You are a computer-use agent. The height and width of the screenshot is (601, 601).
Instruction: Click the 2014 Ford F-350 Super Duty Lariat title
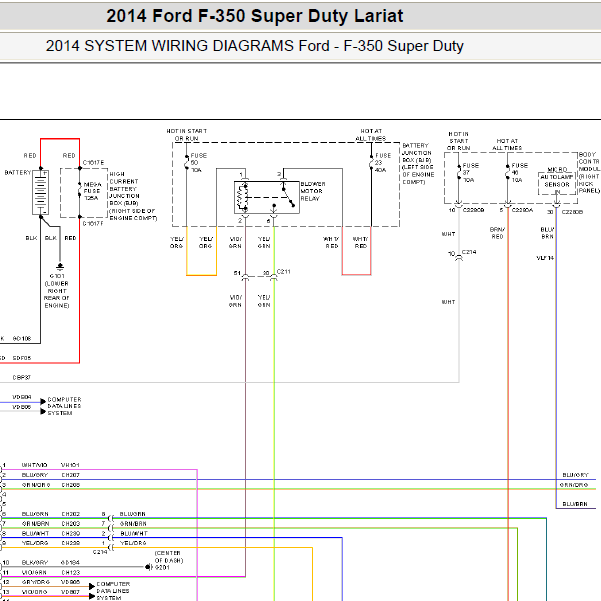pos(255,16)
